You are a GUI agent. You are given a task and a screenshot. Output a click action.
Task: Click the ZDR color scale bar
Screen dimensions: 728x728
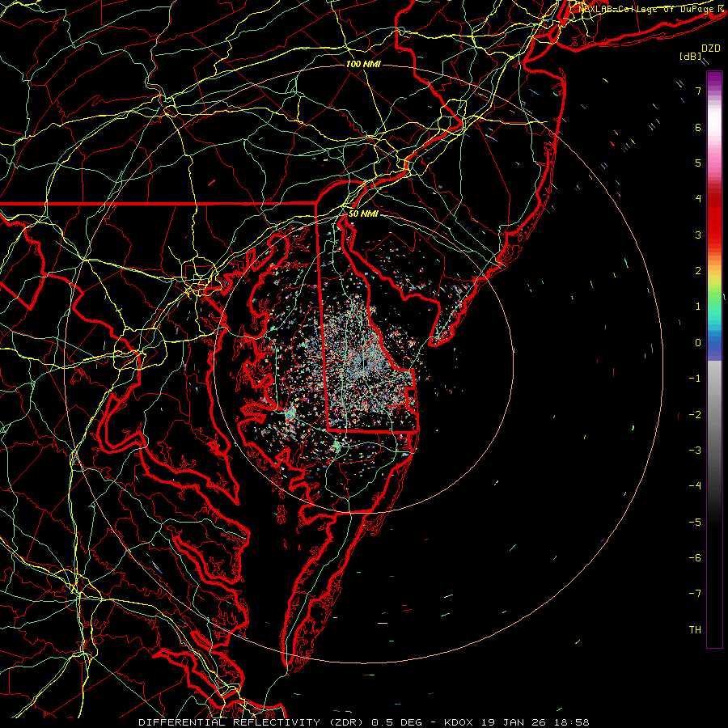[x=714, y=359]
